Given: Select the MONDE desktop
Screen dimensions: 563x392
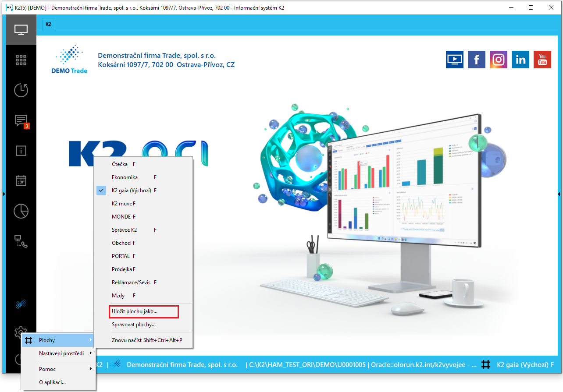Looking at the screenshot, I should [x=143, y=217].
